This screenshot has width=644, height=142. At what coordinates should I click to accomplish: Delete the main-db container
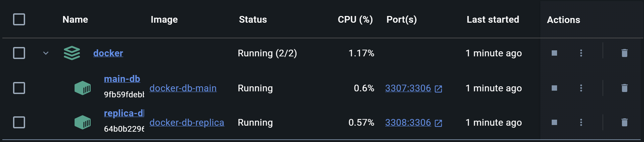click(624, 88)
